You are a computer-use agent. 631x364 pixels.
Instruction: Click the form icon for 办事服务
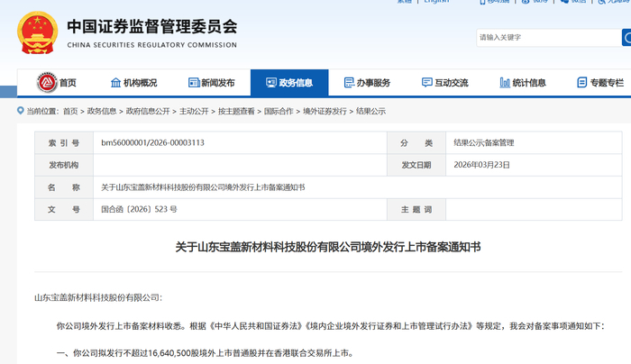click(348, 83)
